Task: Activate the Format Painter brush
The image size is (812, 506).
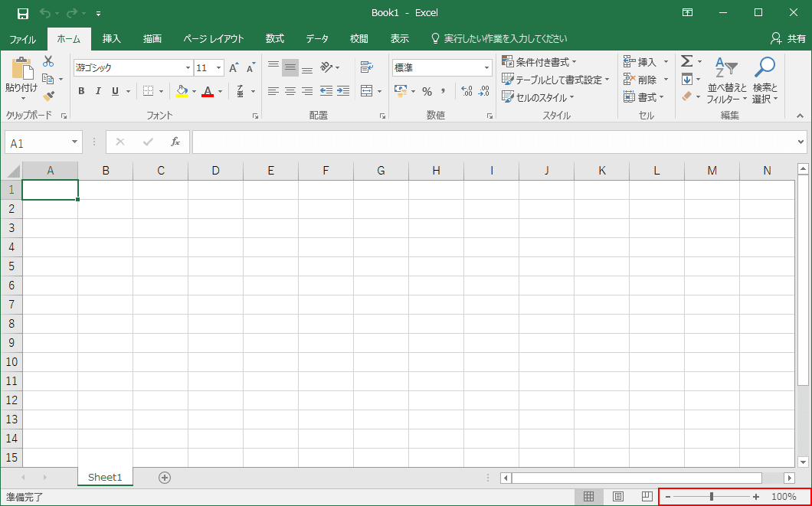Action: coord(48,96)
